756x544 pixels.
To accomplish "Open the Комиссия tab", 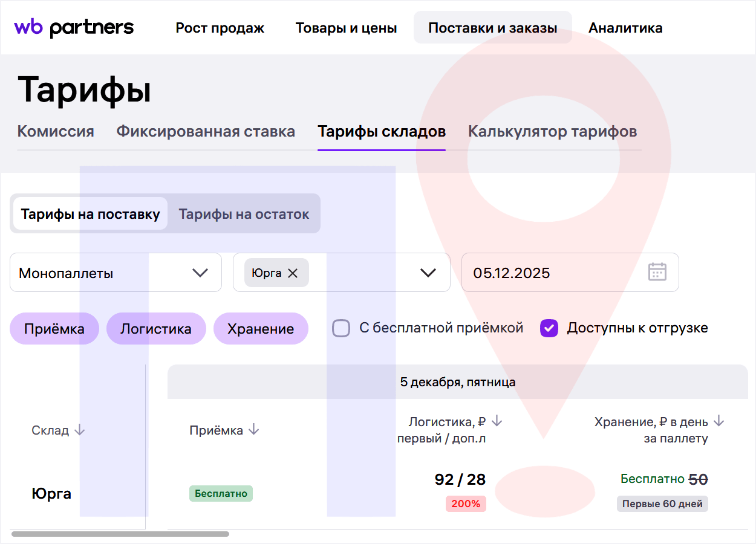I will pos(56,131).
